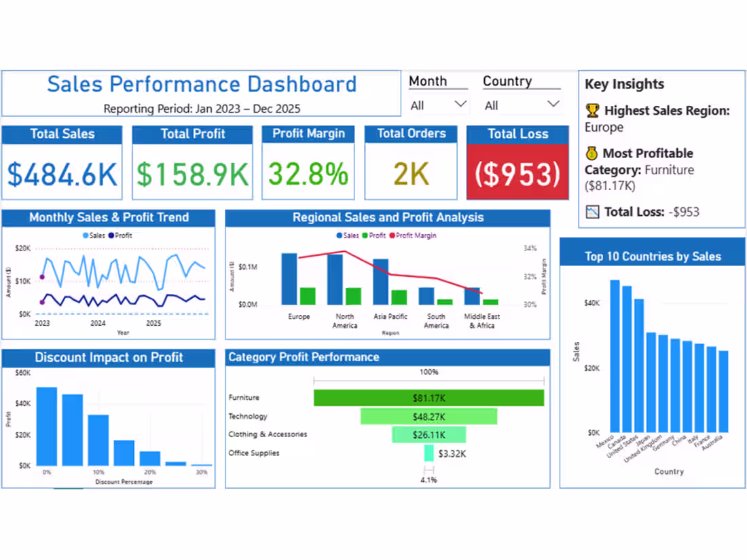Select the Clothing & Accessories $26.11K bar

pyautogui.click(x=429, y=434)
